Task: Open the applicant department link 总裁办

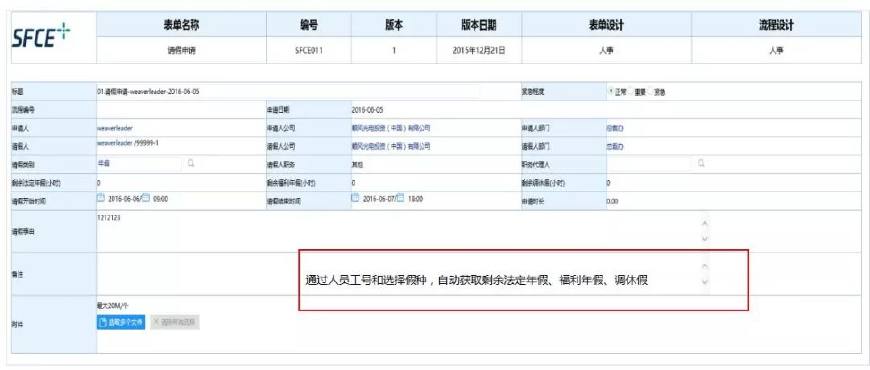Action: coord(615,128)
